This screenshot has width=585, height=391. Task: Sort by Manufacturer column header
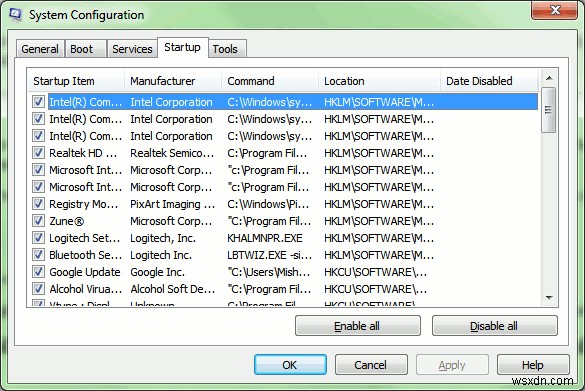[x=173, y=81]
